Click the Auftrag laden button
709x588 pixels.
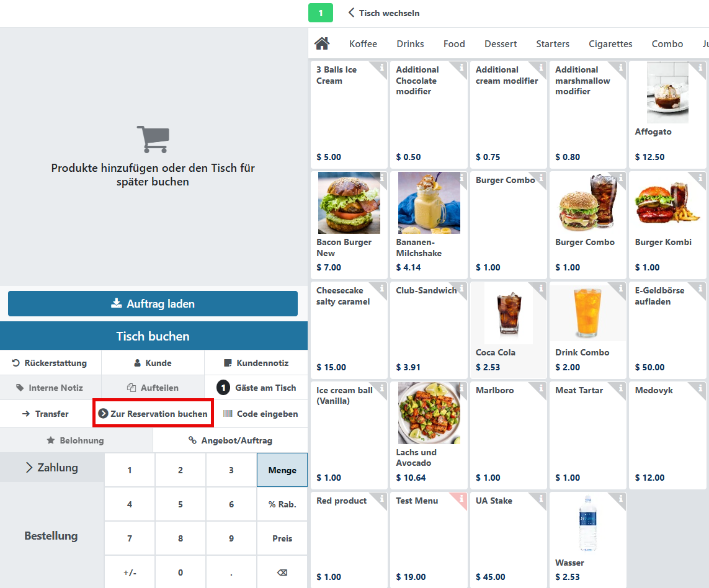point(153,304)
